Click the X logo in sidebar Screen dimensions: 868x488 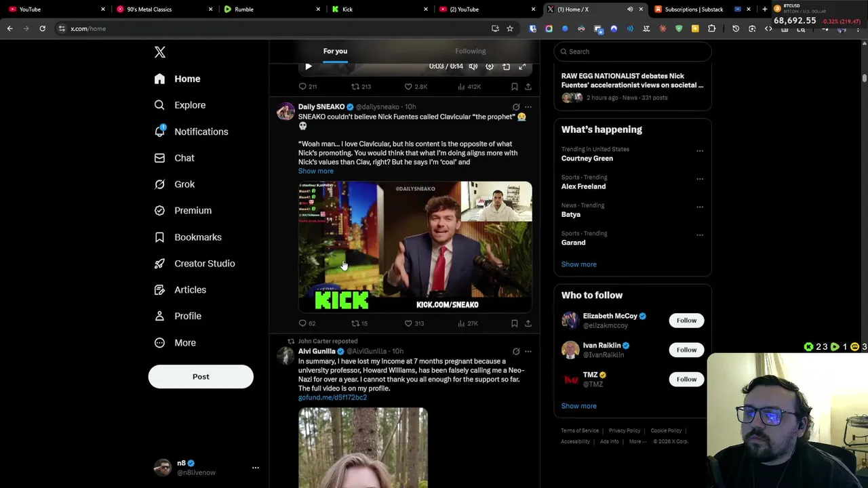[x=160, y=52]
